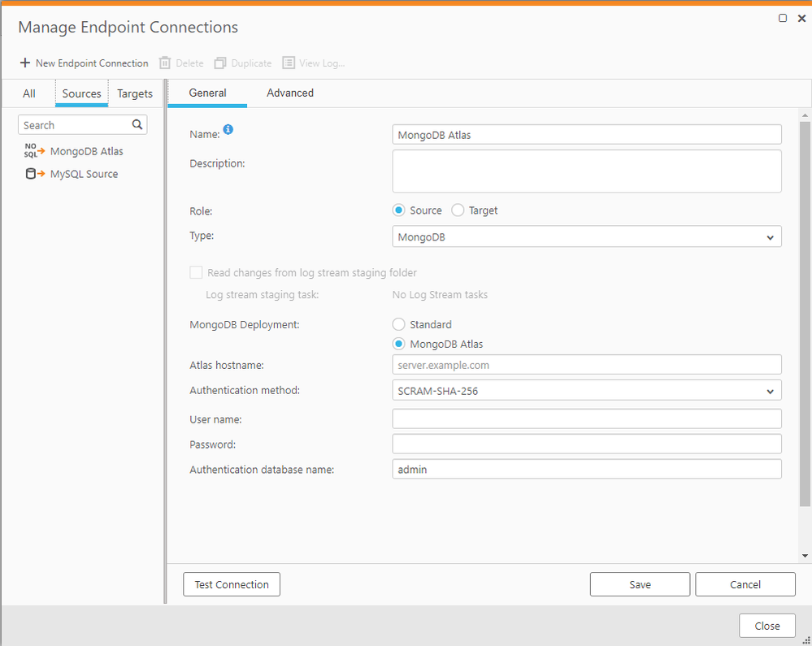Open the All tab

point(29,93)
